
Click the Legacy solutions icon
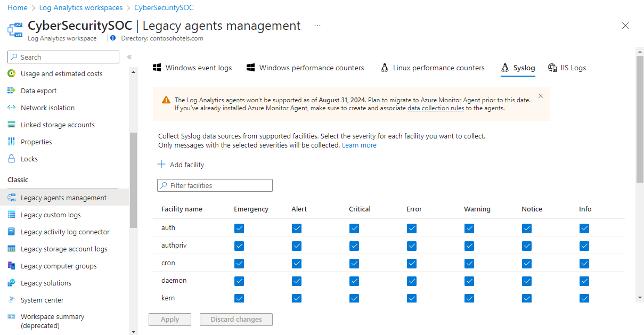tap(12, 283)
